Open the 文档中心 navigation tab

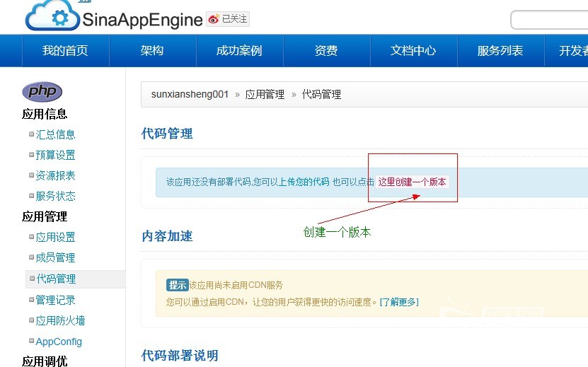point(413,51)
